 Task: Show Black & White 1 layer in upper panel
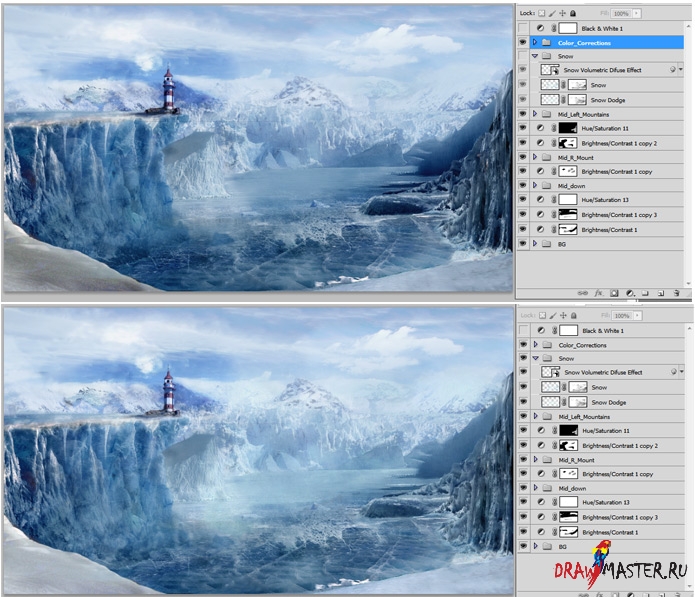(x=523, y=28)
